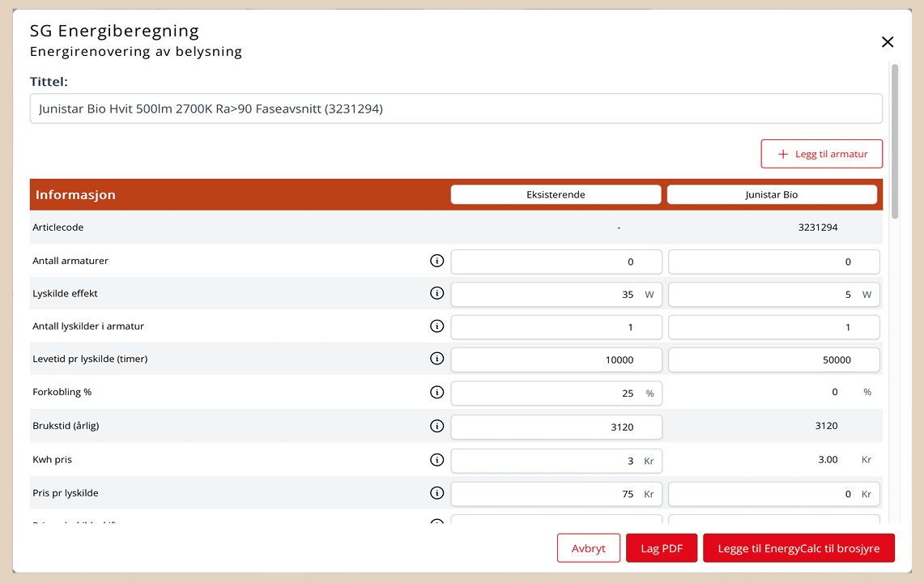Select the Articlecode value 3231294
The width and height of the screenshot is (924, 583).
(818, 228)
